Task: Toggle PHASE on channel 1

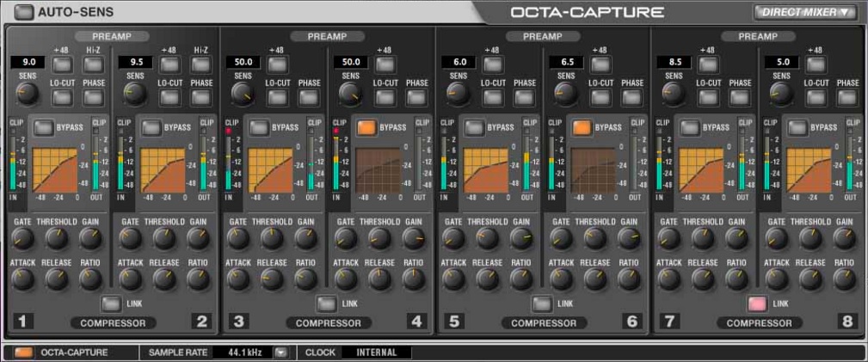Action: click(94, 97)
